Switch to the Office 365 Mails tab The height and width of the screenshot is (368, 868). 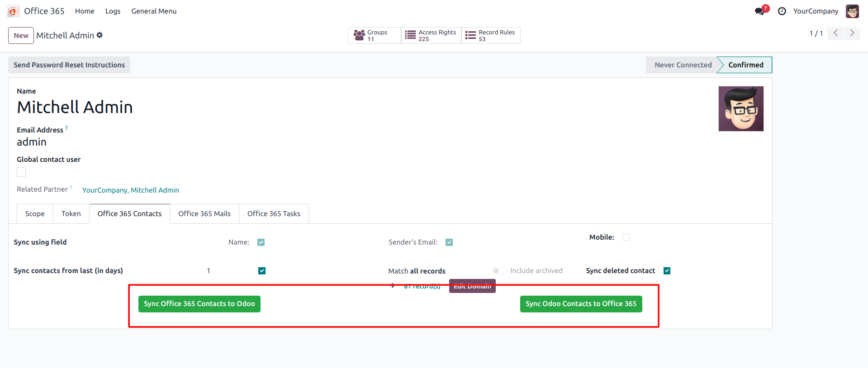point(204,214)
